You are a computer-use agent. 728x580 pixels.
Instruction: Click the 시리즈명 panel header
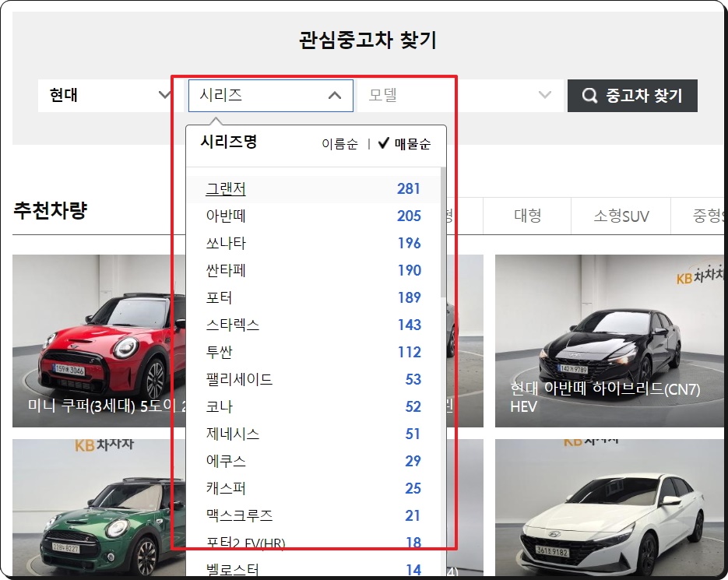[228, 142]
